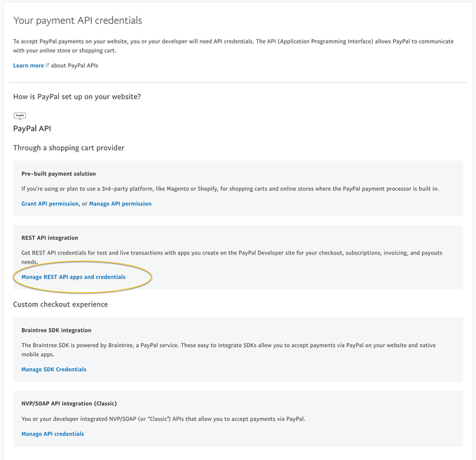Click the PayPal API icon above the label
The height and width of the screenshot is (460, 476).
coord(20,116)
